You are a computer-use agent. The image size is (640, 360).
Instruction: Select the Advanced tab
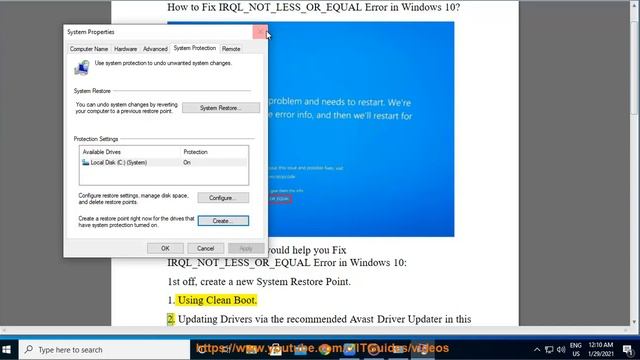[x=155, y=49]
